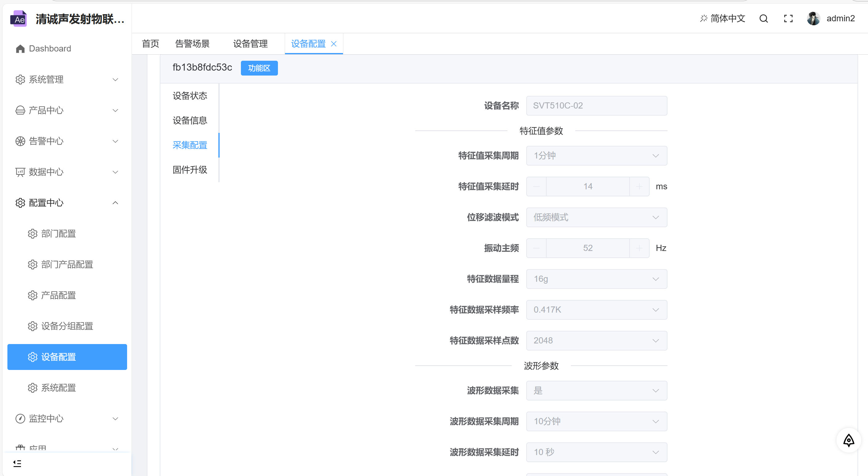
Task: Click the 设备名称 input showing SVT510C-02
Action: [x=597, y=105]
